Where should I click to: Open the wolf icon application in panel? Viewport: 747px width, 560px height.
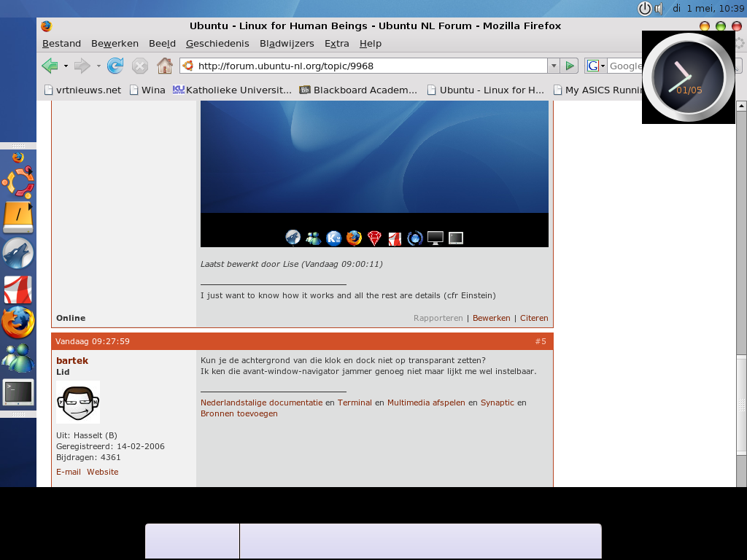18,254
